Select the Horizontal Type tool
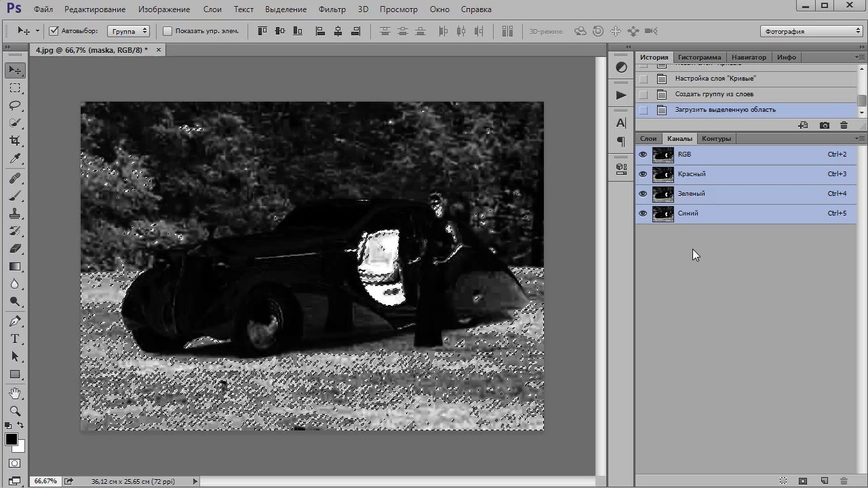 [x=15, y=339]
